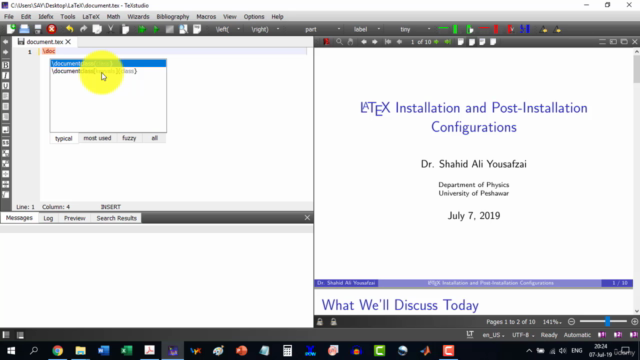The width and height of the screenshot is (640, 360).
Task: Toggle side panel icon in bottom status bar
Action: click(x=6, y=335)
